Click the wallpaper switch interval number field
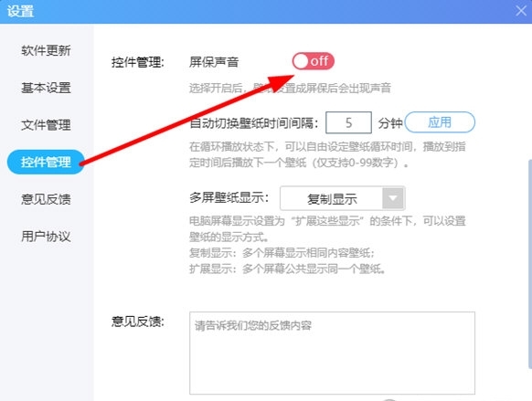 (x=348, y=122)
